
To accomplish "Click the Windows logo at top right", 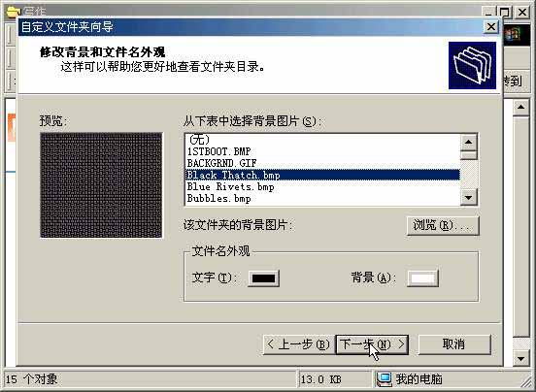I will [512, 34].
